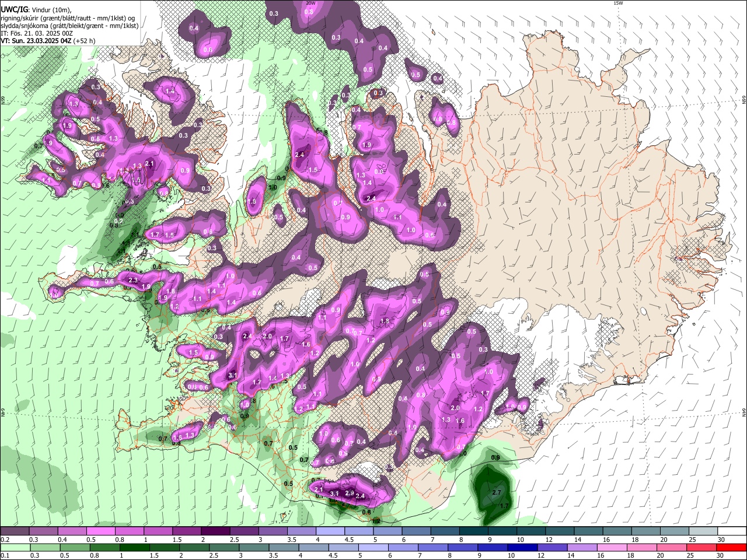Click the '(+52 h)' forecast offset text
Viewport: 747px width, 560px height.
click(x=84, y=41)
